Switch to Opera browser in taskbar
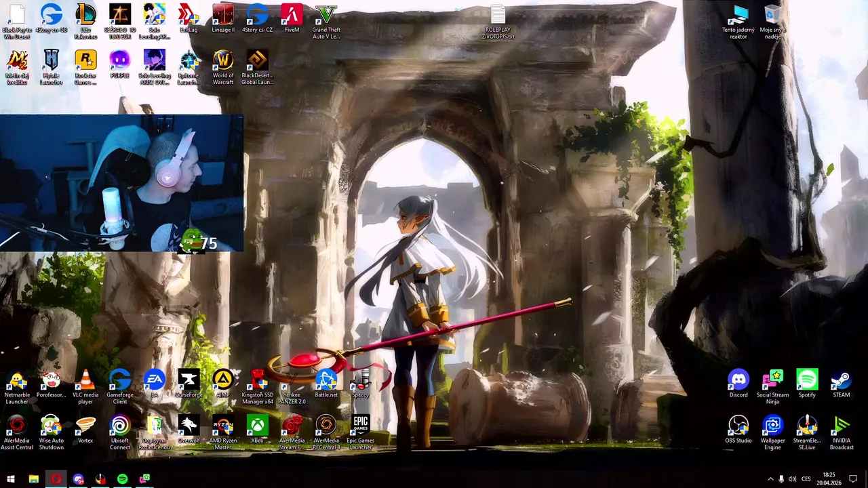The height and width of the screenshot is (488, 868). pos(56,479)
